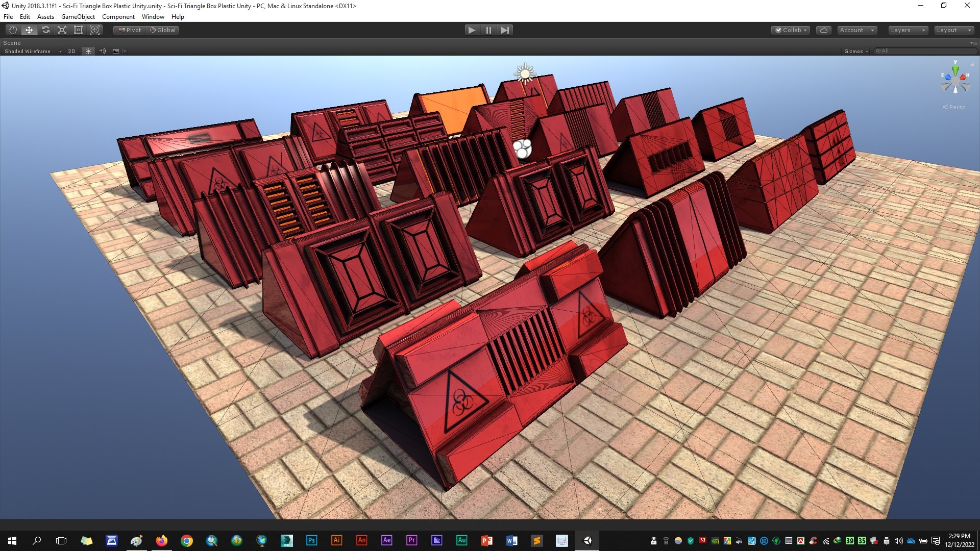Select the Move tool
The width and height of the screenshot is (980, 551).
click(x=29, y=30)
